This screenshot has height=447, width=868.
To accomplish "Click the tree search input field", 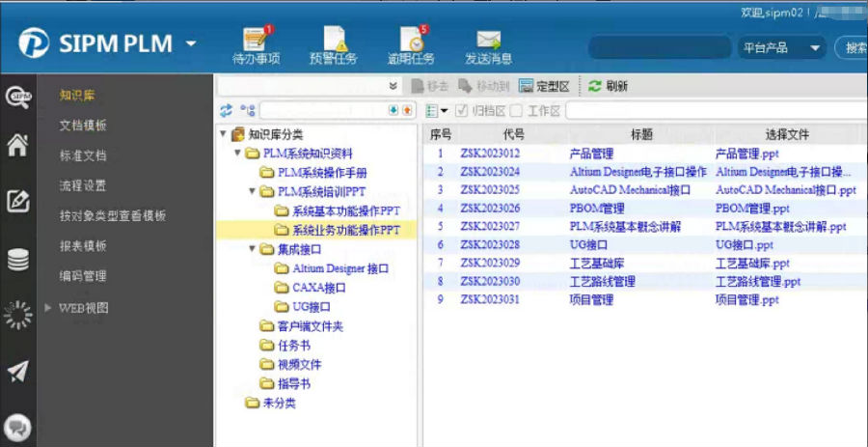I will tap(323, 110).
